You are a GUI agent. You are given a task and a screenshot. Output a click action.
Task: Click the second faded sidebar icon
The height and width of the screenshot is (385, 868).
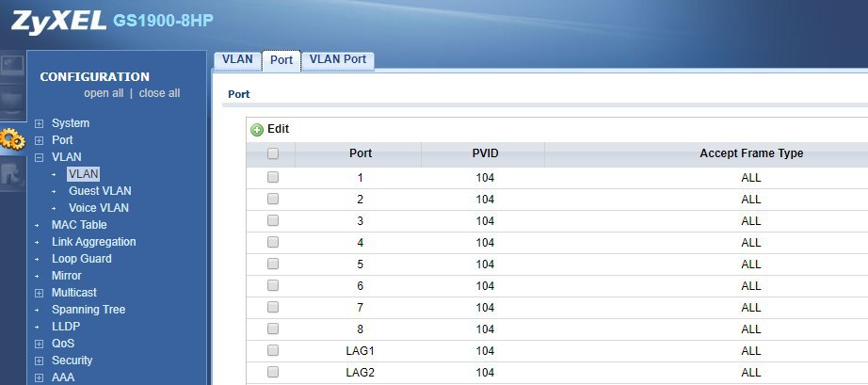(12, 100)
